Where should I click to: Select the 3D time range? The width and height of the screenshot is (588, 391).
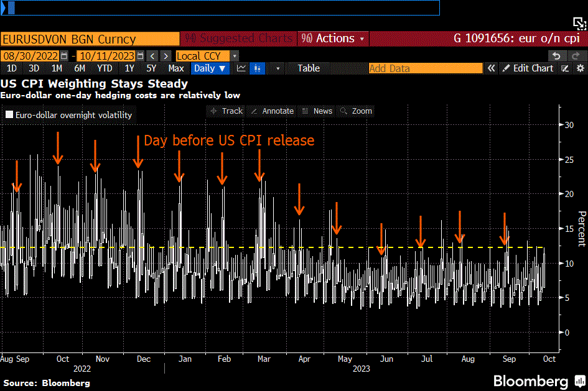[x=34, y=68]
